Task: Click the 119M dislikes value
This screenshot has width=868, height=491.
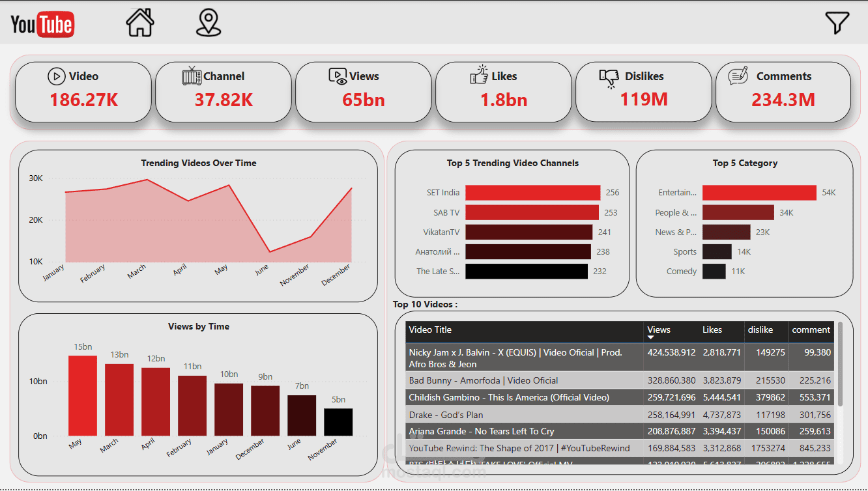Action: [644, 100]
